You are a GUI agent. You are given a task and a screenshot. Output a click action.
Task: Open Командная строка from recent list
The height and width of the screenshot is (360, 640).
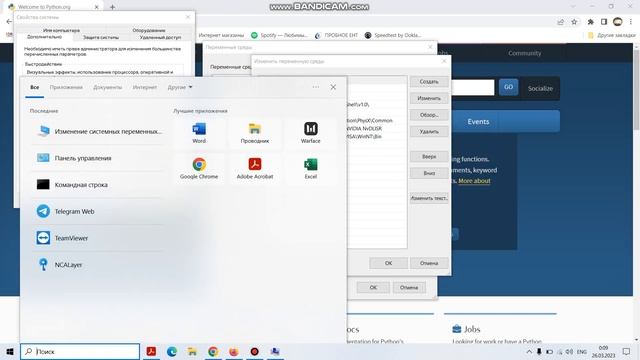pos(99,184)
